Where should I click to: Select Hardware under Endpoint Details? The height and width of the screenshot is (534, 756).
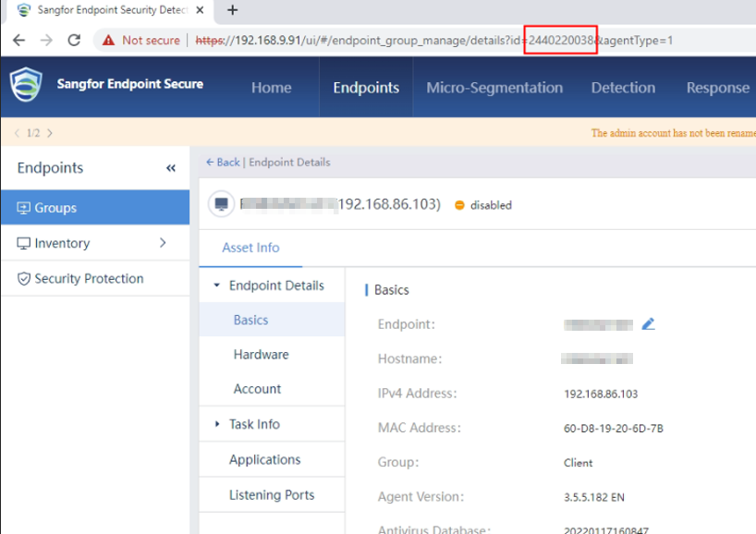[x=261, y=355]
